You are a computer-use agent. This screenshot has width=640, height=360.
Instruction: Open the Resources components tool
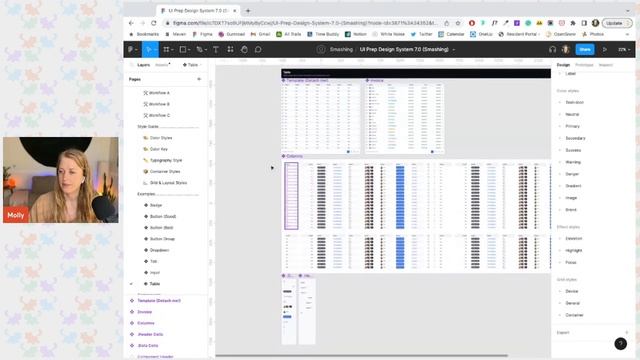[x=231, y=49]
